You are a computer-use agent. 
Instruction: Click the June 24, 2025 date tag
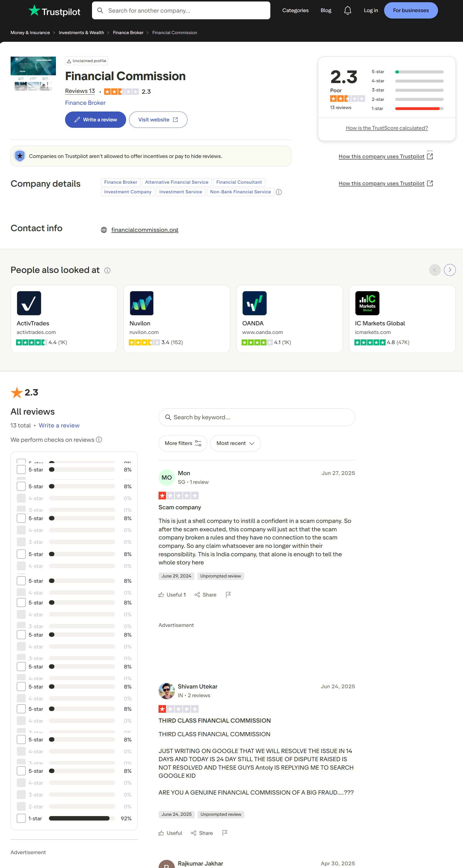pos(176,814)
